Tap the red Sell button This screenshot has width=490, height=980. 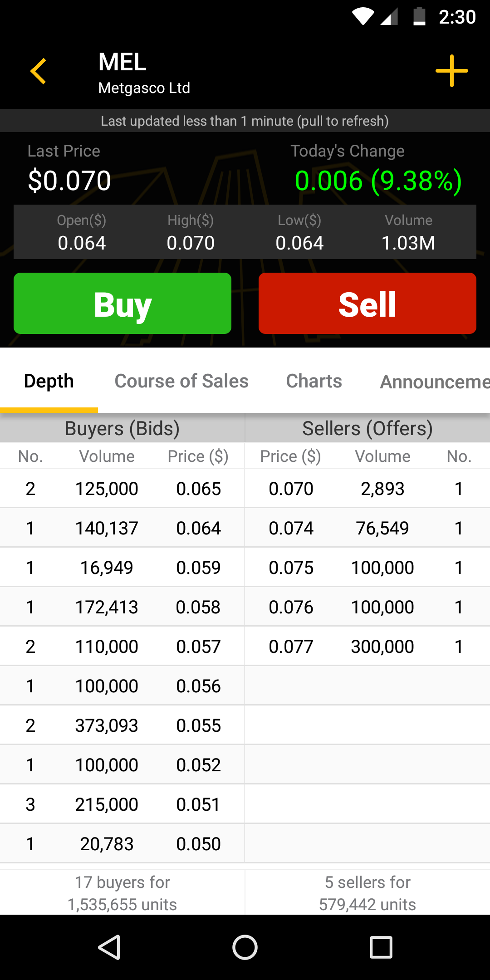[x=367, y=303]
